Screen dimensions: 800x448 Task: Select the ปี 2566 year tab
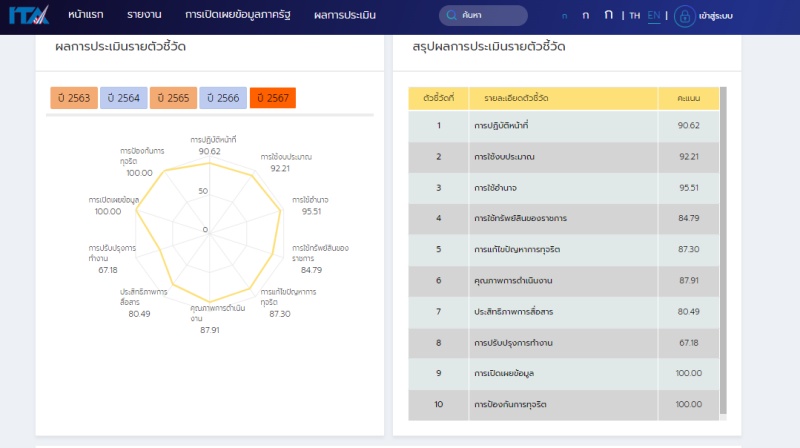[x=222, y=98]
